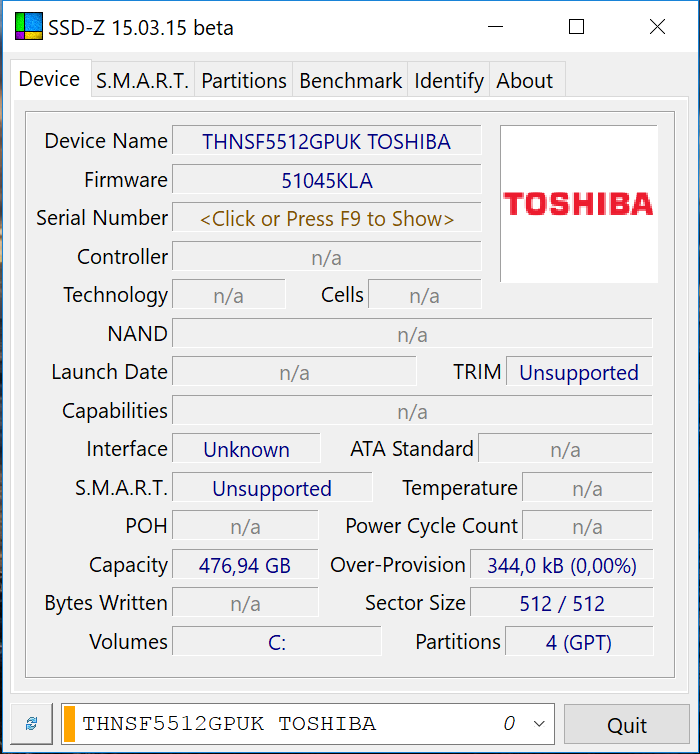
Task: Click the Quit button
Action: (626, 725)
